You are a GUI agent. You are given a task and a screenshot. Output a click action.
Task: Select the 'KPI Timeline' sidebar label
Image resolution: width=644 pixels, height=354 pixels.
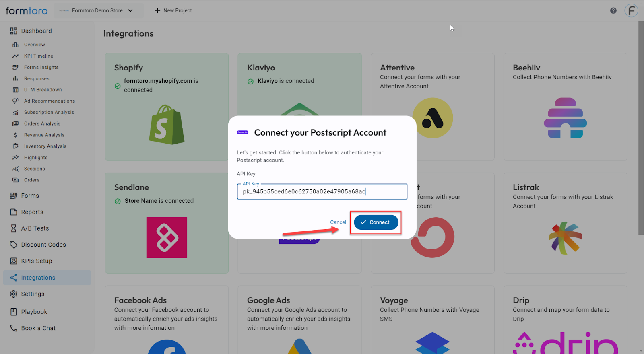39,56
